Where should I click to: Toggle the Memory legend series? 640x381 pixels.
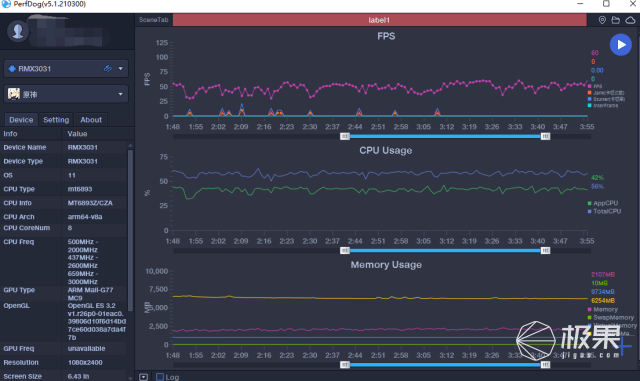tap(602, 310)
